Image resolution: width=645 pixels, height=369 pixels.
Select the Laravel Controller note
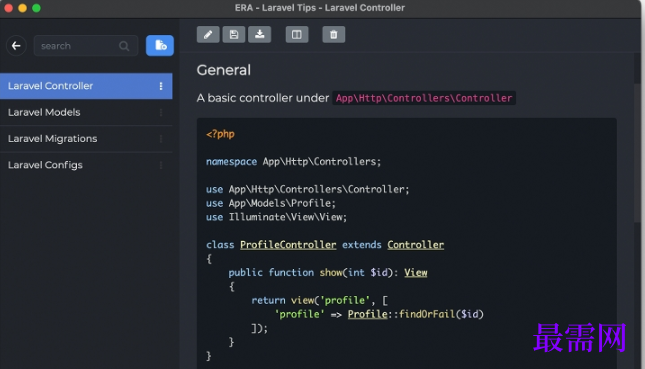pos(86,86)
